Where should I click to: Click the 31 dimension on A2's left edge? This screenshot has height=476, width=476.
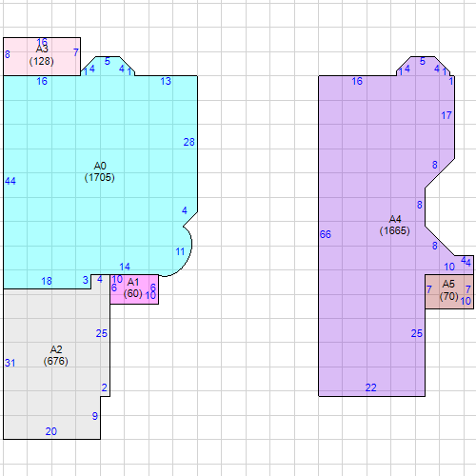pyautogui.click(x=10, y=363)
